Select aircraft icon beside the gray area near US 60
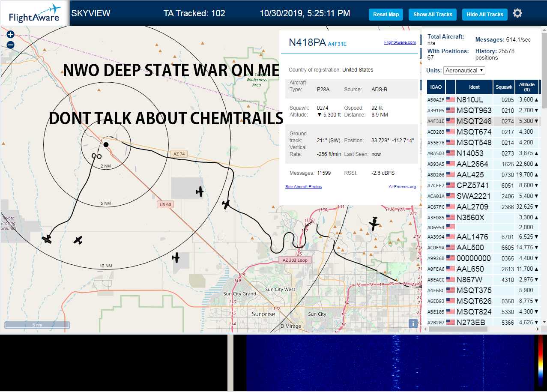Viewport: 547px width, 392px height. tap(199, 192)
